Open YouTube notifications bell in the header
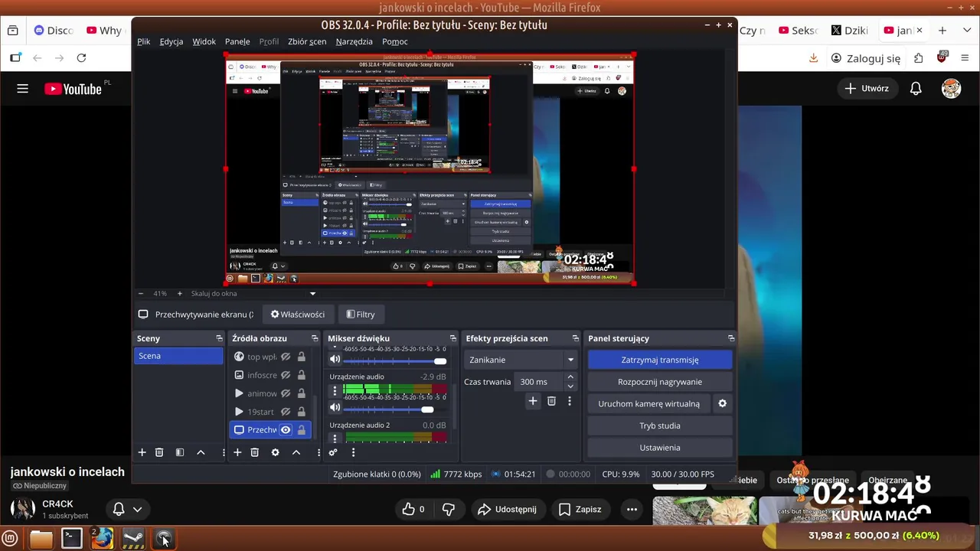This screenshot has width=980, height=551. (916, 89)
